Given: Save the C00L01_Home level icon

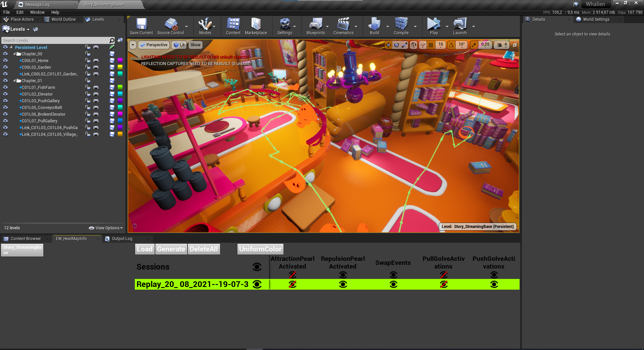Looking at the screenshot, I should 112,61.
